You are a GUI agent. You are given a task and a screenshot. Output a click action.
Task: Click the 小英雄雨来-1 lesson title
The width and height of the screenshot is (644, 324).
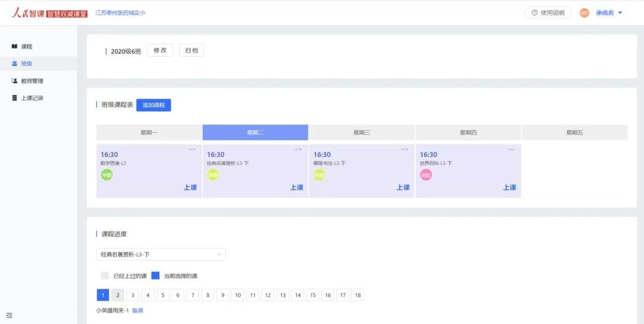tap(113, 310)
